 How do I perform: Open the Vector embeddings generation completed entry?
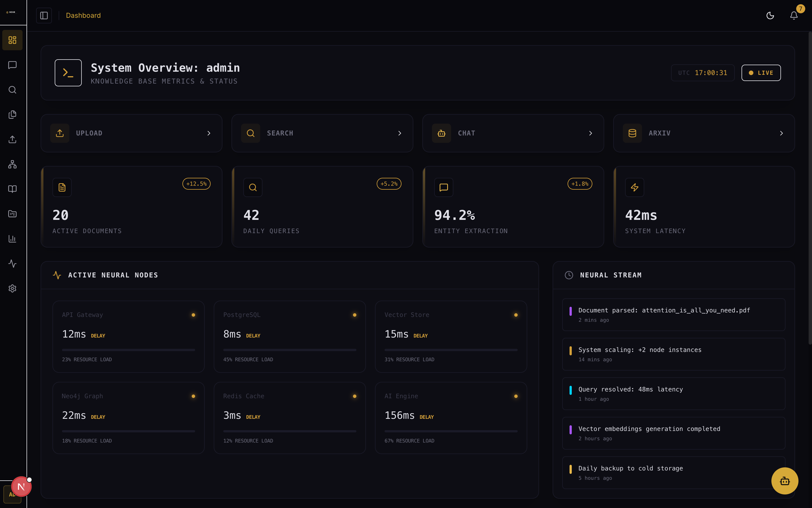[674, 433]
